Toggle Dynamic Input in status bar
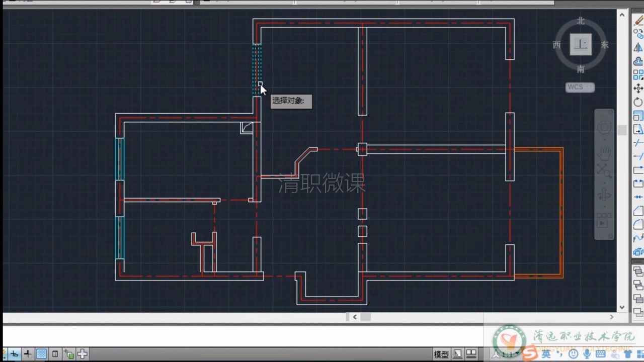Screen dimensions: 644x362 click(15, 354)
